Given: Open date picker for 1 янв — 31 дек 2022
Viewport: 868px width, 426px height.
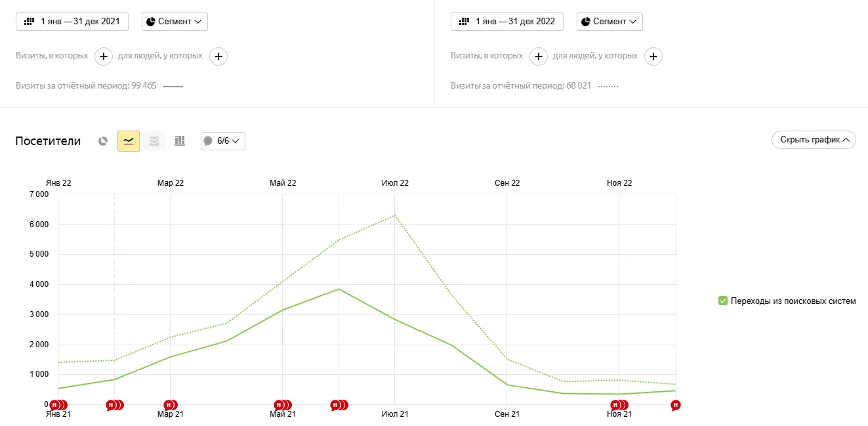Looking at the screenshot, I should 507,22.
